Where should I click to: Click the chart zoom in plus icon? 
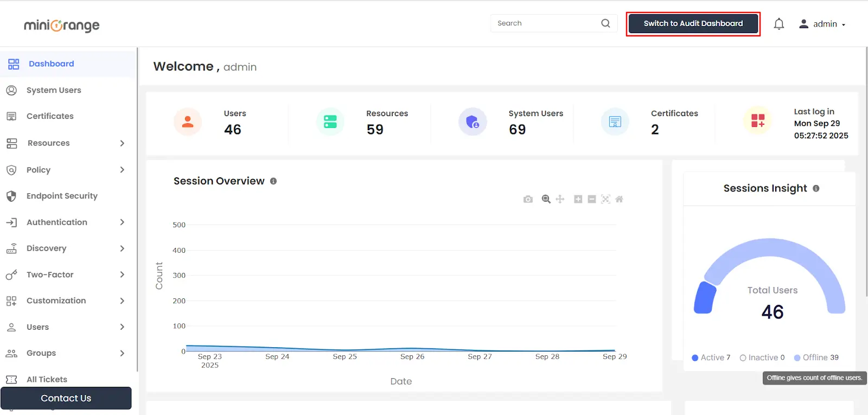coord(578,199)
